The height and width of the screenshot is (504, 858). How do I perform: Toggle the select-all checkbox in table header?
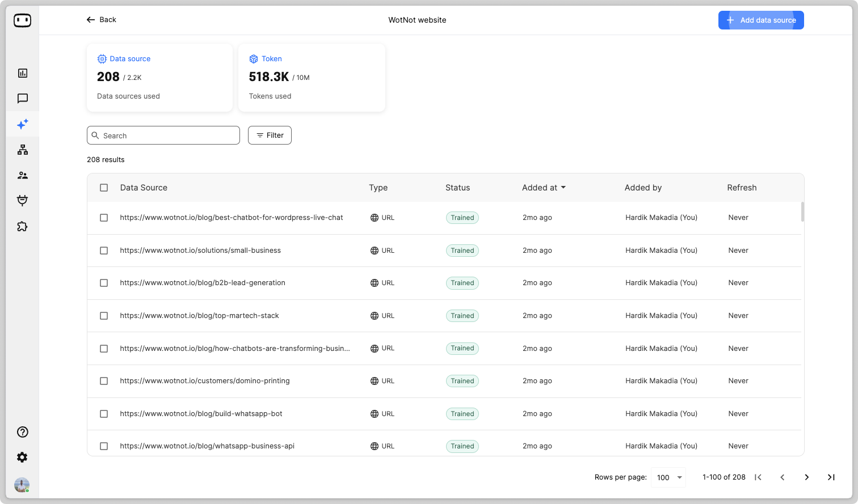click(104, 188)
